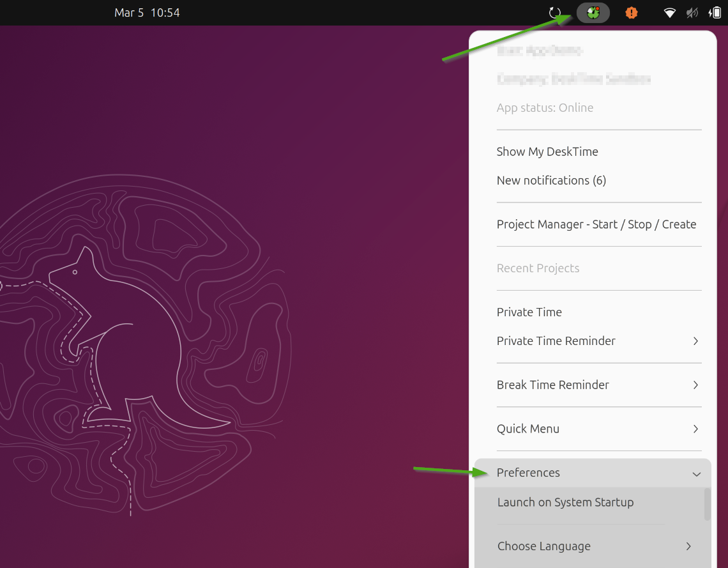Open the clock showing Mar 5 10:54
The image size is (728, 568).
point(147,13)
